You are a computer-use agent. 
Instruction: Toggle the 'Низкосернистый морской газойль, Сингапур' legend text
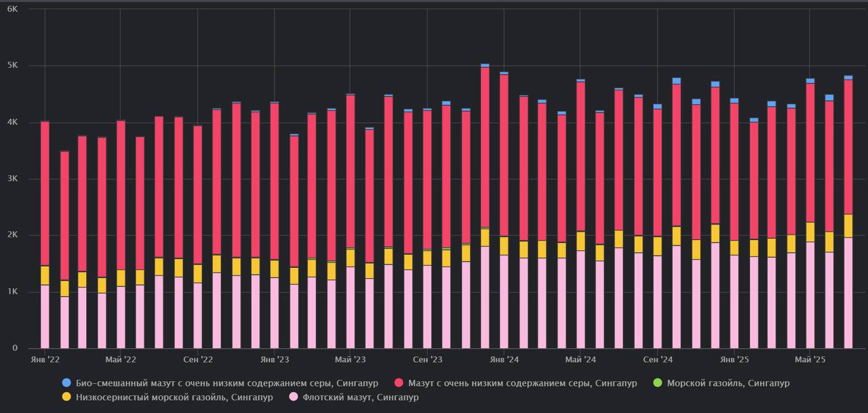point(175,397)
